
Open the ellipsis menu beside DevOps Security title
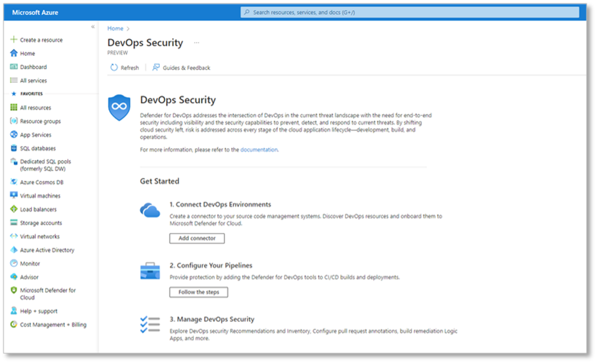pyautogui.click(x=197, y=43)
